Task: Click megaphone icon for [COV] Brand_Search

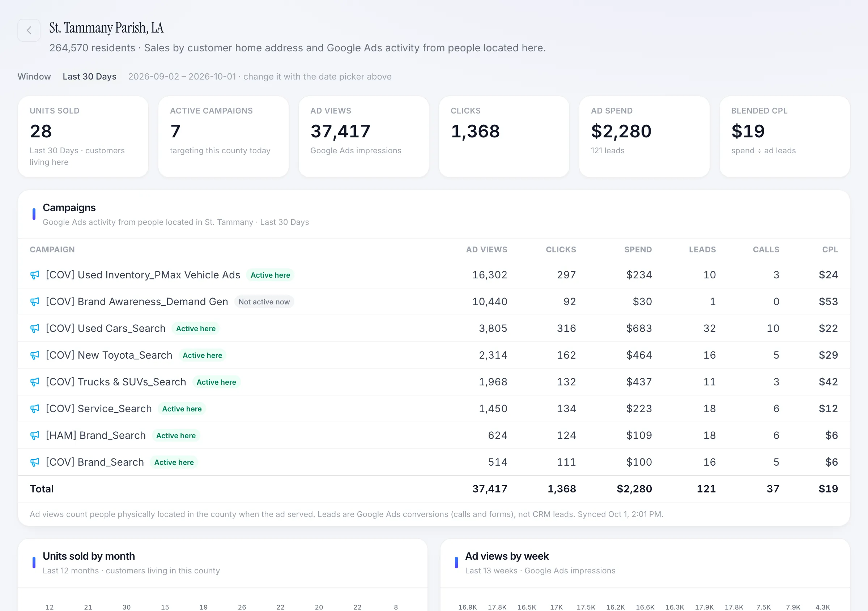Action: pos(35,462)
